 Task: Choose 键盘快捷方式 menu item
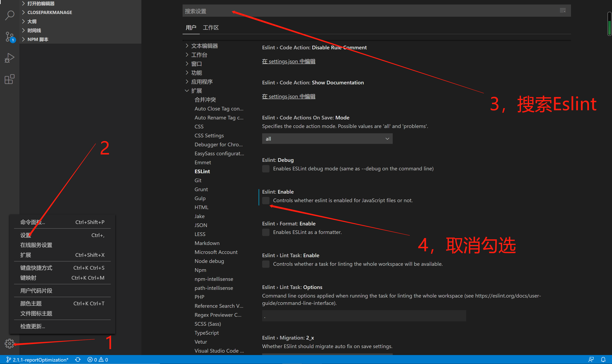(62, 268)
